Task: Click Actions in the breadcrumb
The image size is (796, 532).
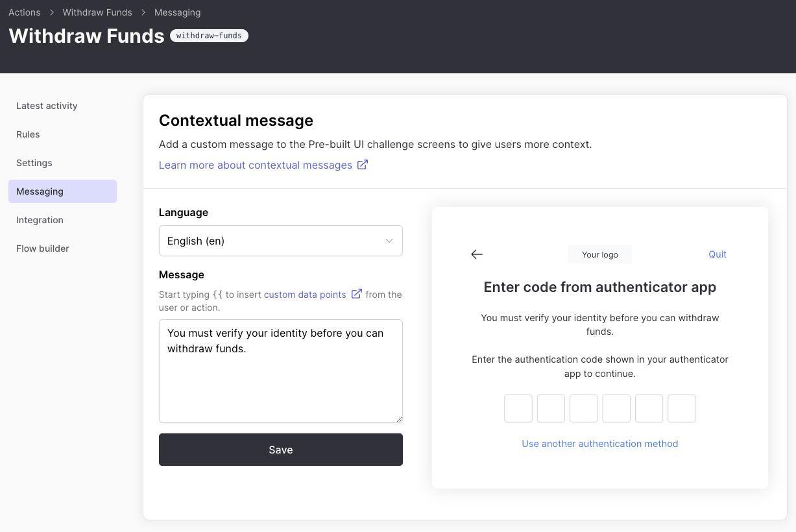Action: tap(25, 12)
